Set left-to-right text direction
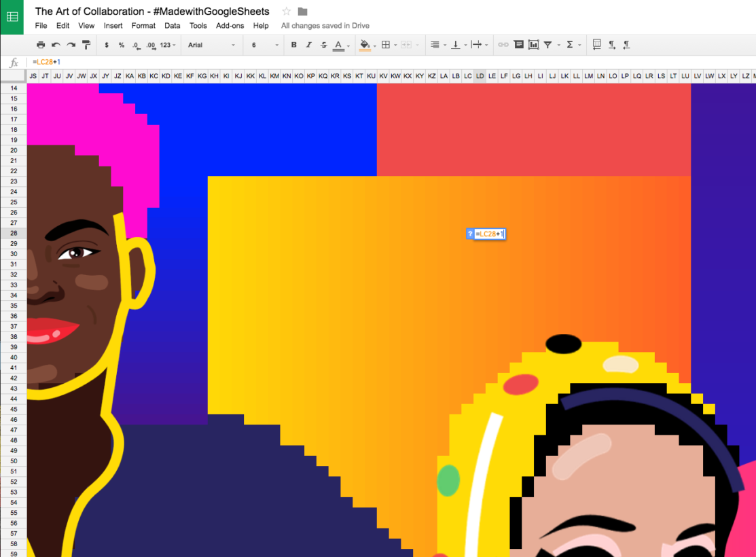Screen dimensions: 756x557 [612, 45]
